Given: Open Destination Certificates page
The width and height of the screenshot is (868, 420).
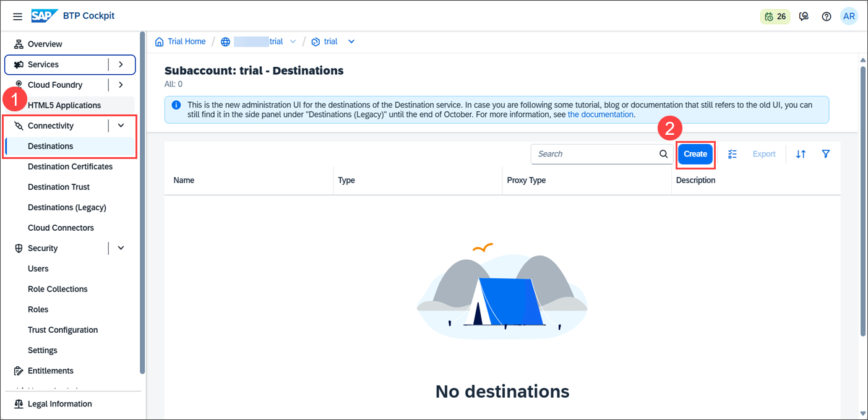Looking at the screenshot, I should click(70, 166).
